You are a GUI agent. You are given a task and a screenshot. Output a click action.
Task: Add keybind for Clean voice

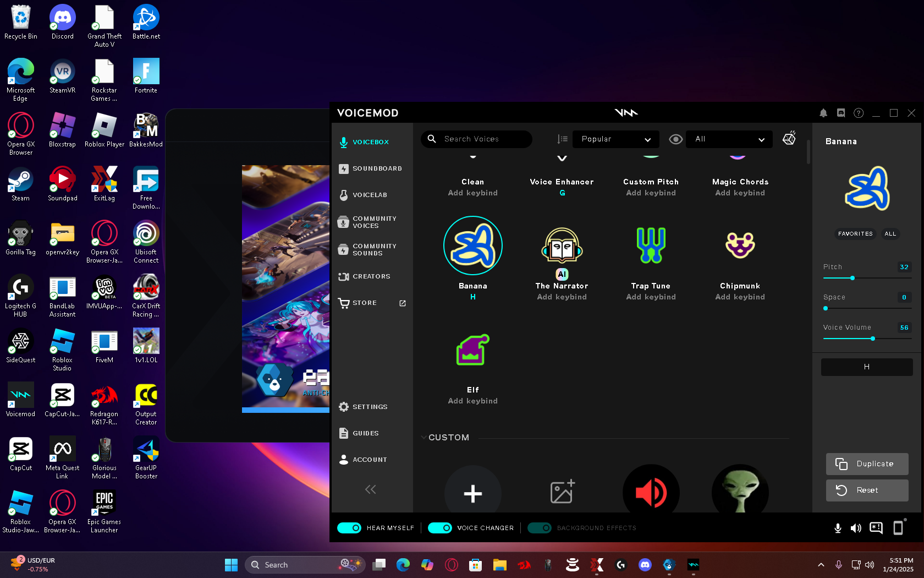point(472,193)
